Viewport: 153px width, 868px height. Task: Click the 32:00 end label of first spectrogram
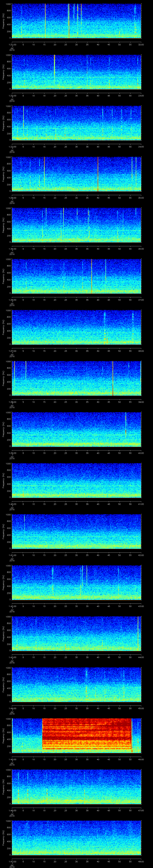tap(141, 44)
